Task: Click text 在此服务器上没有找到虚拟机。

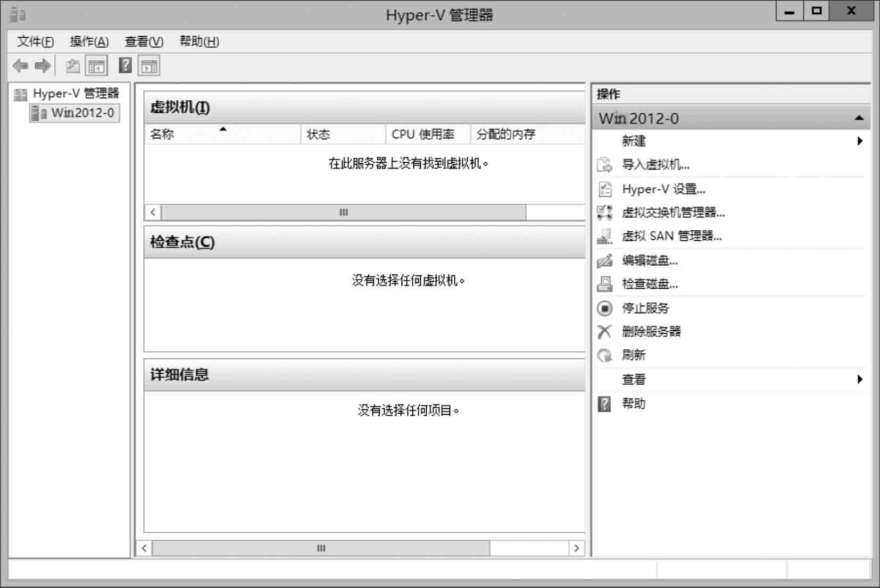Action: click(x=409, y=163)
